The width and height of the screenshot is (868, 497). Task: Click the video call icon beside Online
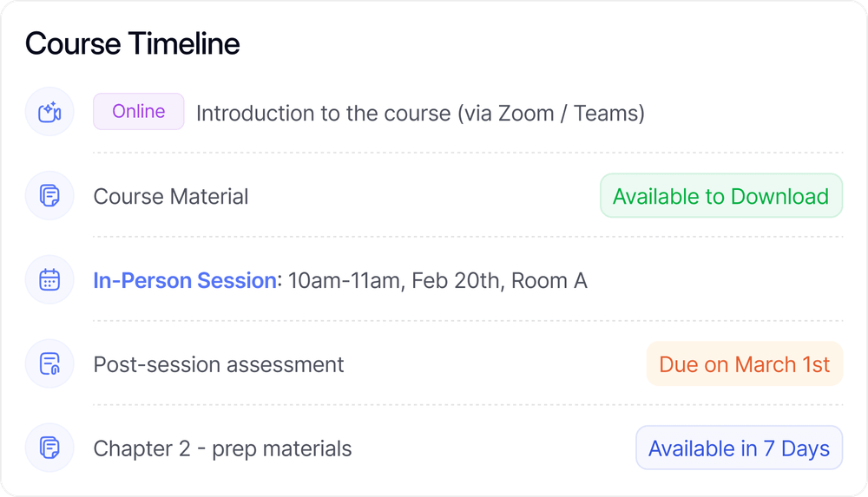[x=49, y=112]
